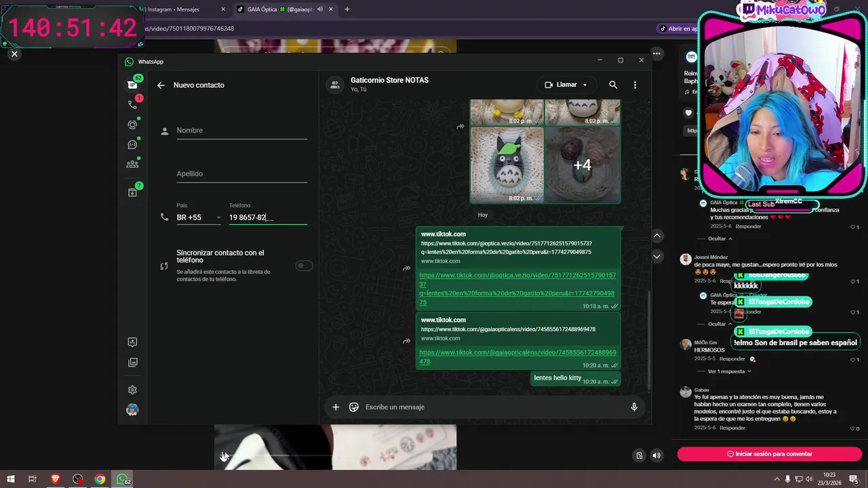This screenshot has width=868, height=488.
Task: Open the Archived chats icon in WhatsApp sidebar
Action: tap(132, 192)
